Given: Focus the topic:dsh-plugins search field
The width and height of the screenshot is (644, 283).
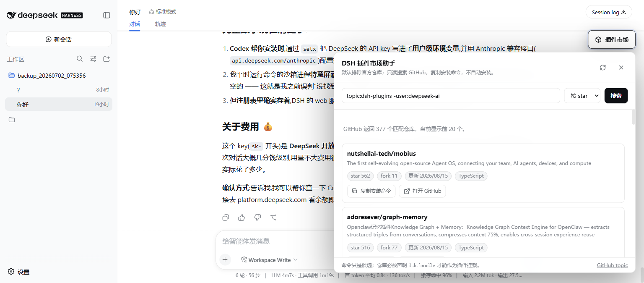Looking at the screenshot, I should (x=451, y=95).
